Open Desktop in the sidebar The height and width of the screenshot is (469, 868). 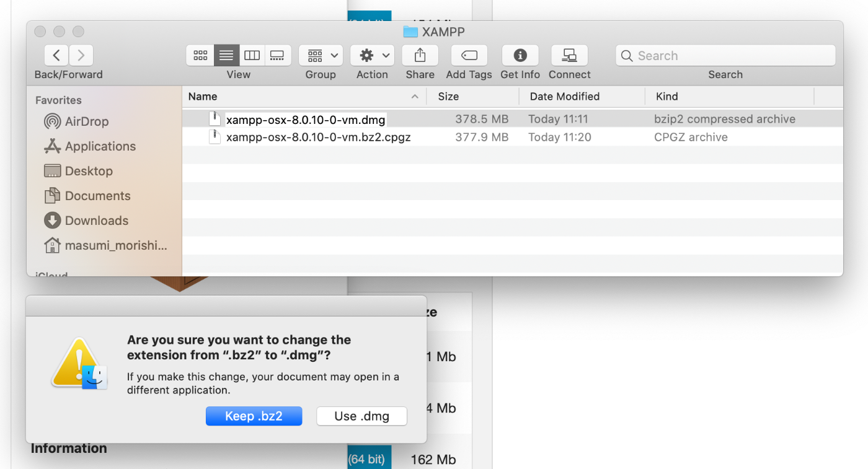coord(79,171)
